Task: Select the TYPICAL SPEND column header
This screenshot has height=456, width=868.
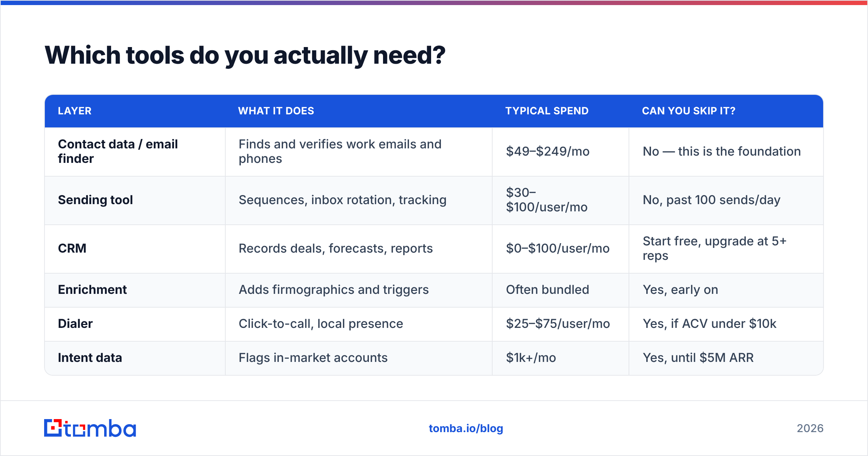Action: point(547,111)
